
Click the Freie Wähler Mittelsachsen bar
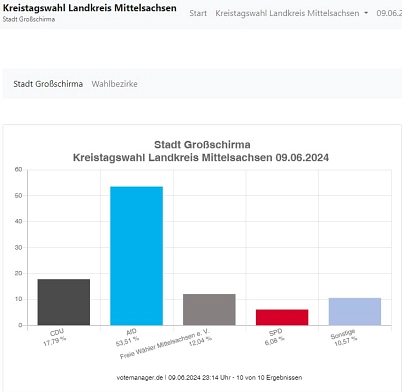click(209, 309)
